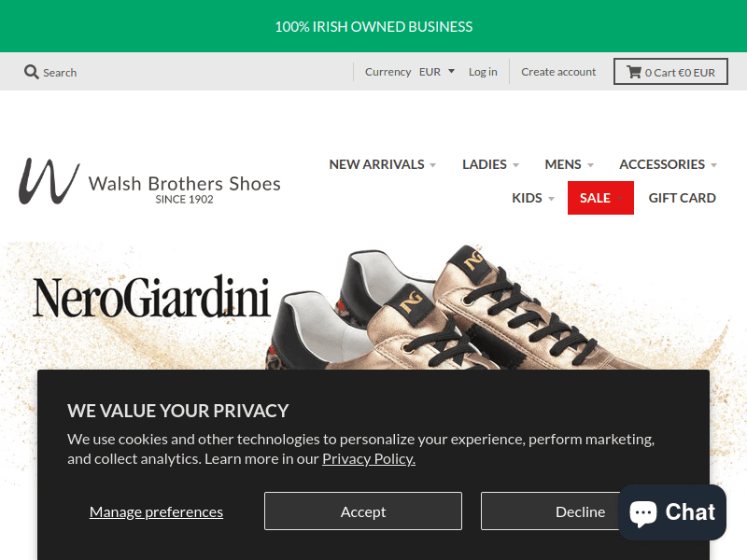Image resolution: width=747 pixels, height=560 pixels.
Task: Expand the MENS menu
Action: point(564,164)
